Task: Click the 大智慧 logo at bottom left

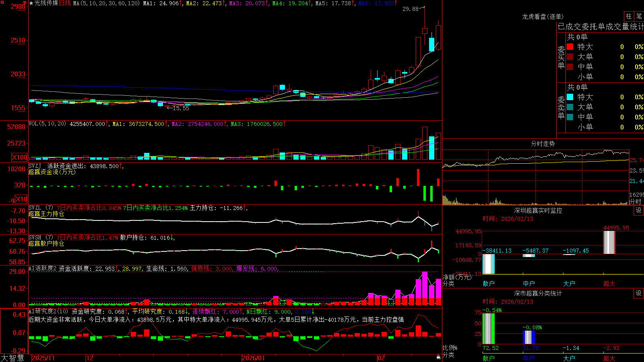Action: [x=12, y=358]
